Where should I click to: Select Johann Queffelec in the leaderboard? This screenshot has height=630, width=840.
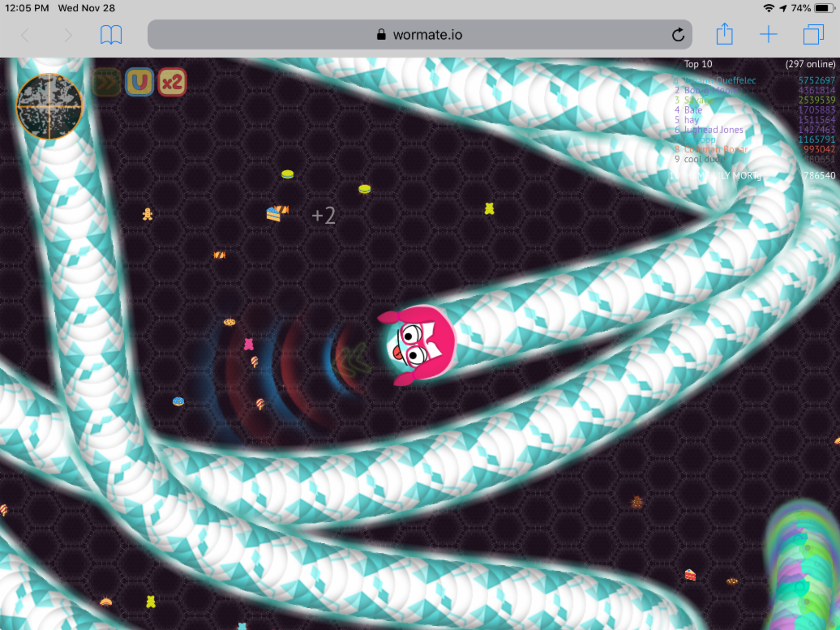tap(719, 80)
